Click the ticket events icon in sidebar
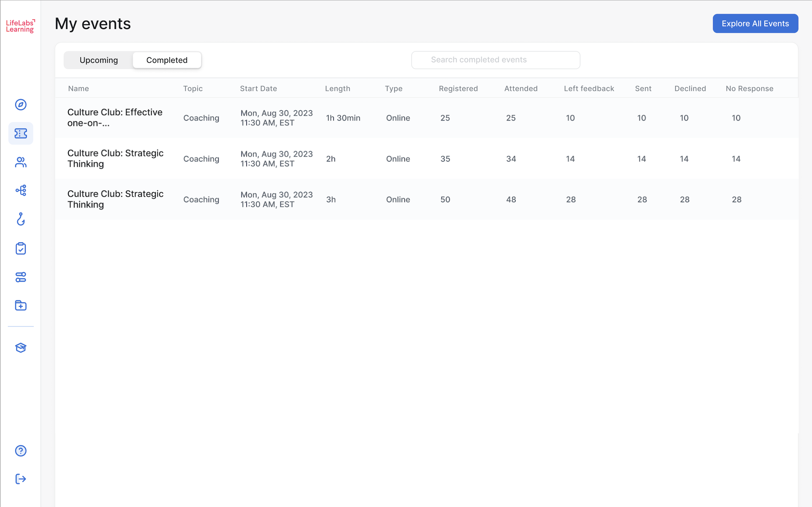 point(21,133)
